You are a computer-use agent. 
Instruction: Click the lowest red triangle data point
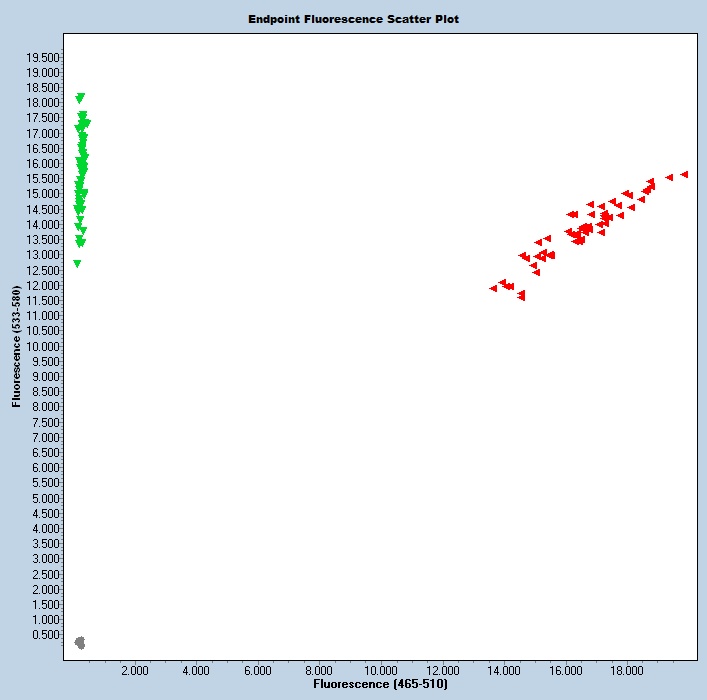(521, 297)
